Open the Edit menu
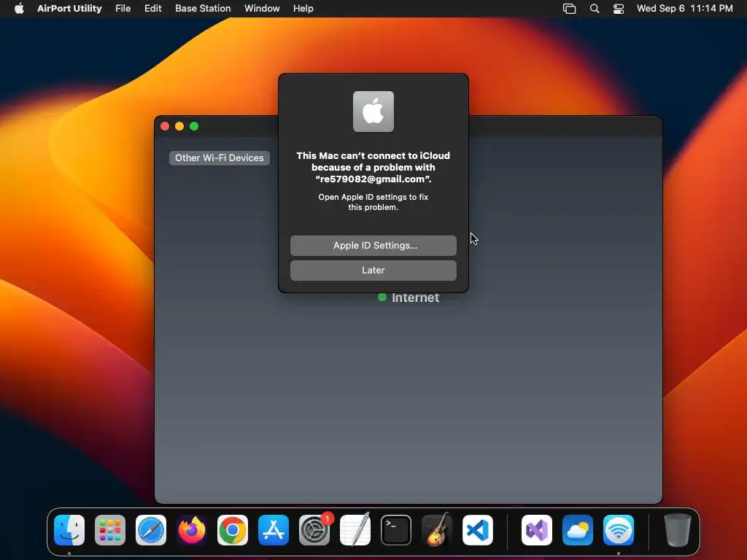 (153, 8)
